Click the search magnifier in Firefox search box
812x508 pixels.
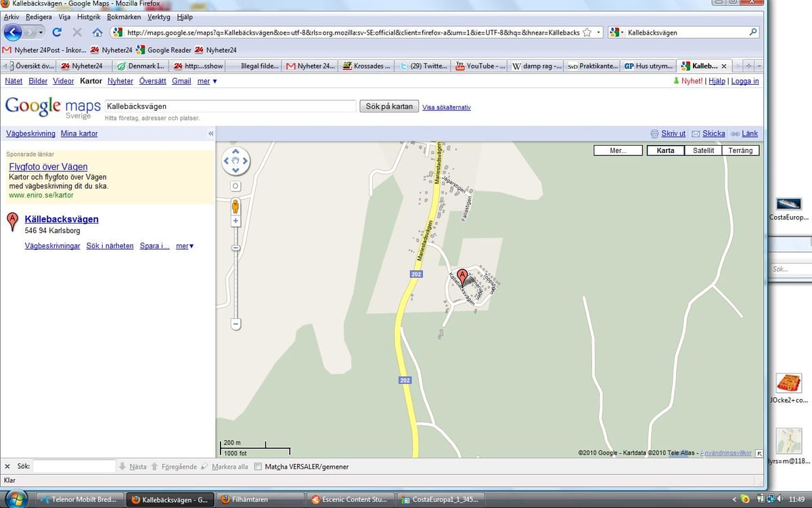pos(753,32)
